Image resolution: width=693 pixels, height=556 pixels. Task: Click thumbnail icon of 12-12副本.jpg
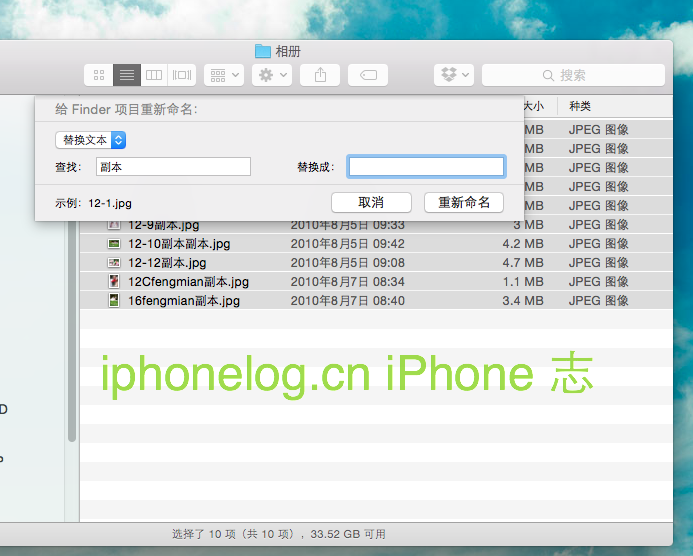point(114,263)
